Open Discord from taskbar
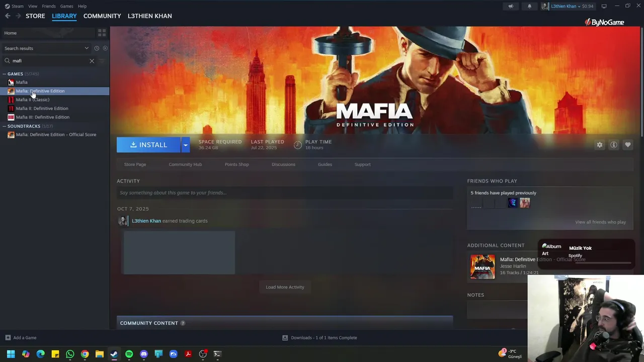Screen dimensions: 644x362 pos(144,354)
